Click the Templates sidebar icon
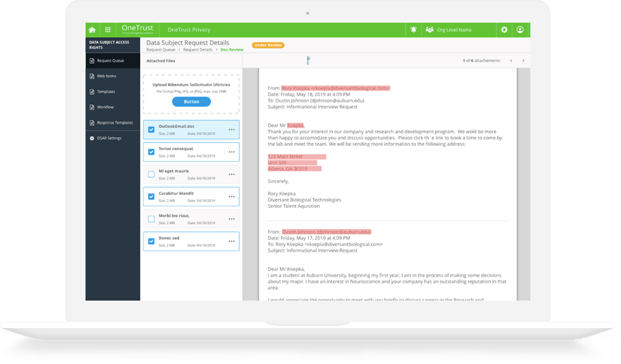 click(92, 92)
